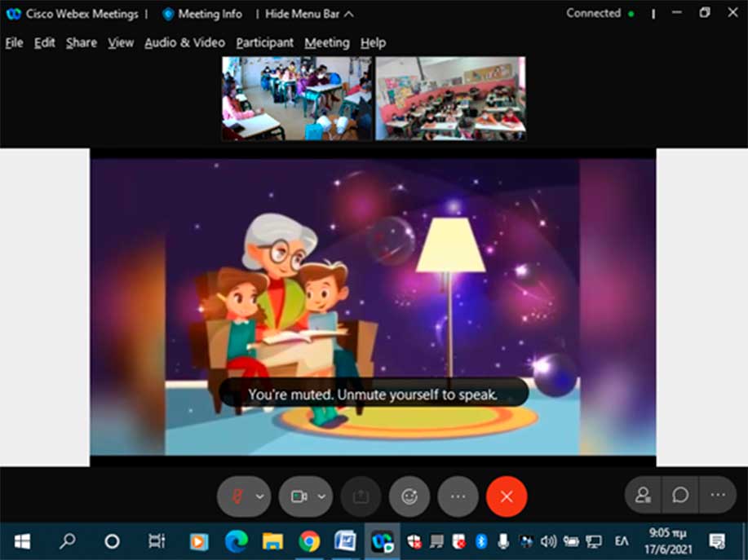Viewport: 748px width, 560px height.
Task: Open Cortana circle icon
Action: pos(112,541)
